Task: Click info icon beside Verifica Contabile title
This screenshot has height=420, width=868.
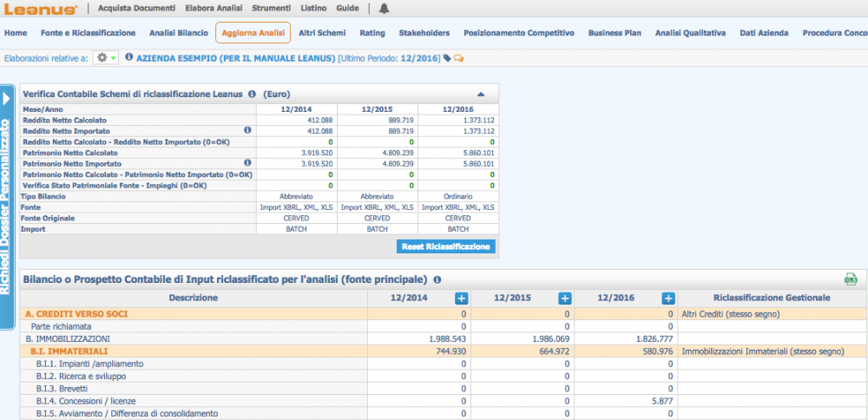Action: 252,94
